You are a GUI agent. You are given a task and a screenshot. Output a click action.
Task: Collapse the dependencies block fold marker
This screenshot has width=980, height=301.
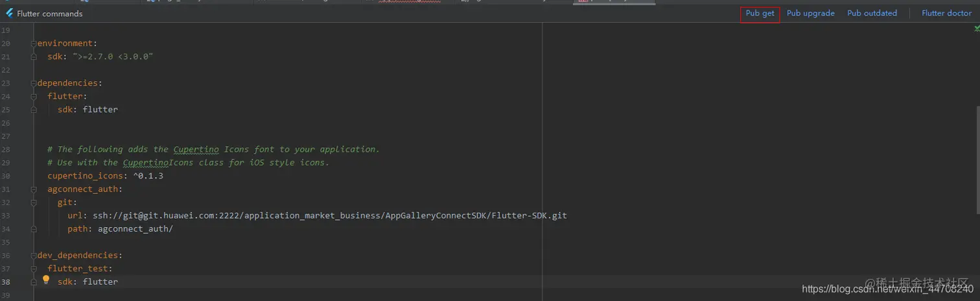click(34, 83)
